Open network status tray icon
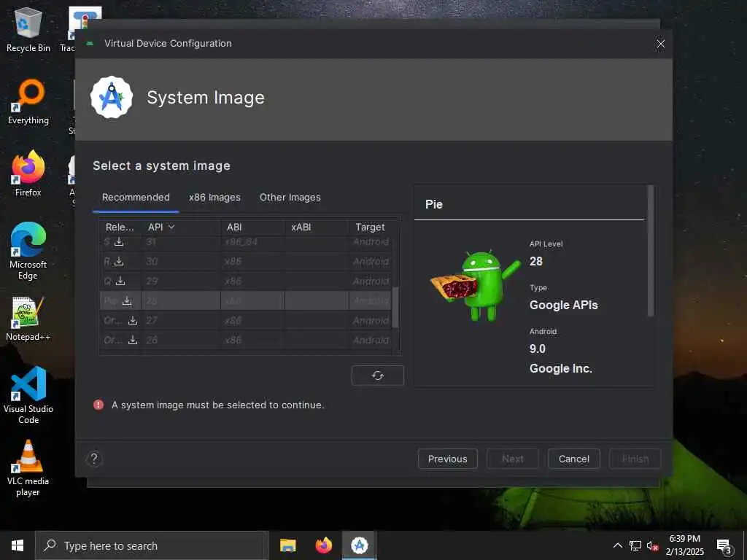This screenshot has height=560, width=747. 635,545
